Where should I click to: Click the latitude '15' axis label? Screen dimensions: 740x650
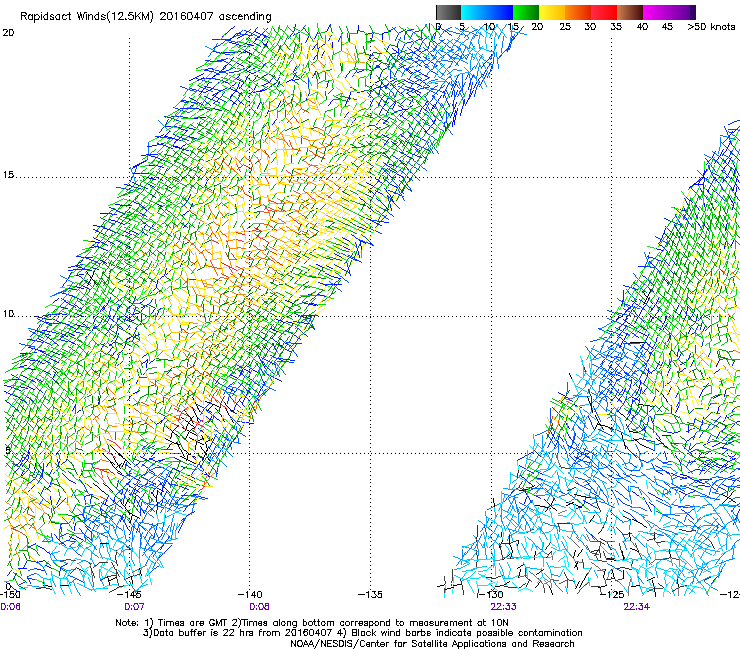(x=8, y=175)
